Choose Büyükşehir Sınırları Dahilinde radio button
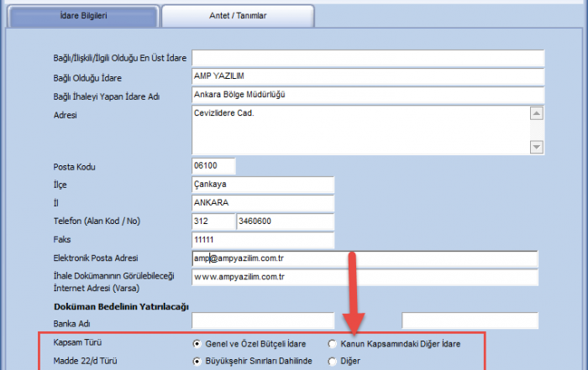Viewport: 588px width, 370px height. [197, 362]
